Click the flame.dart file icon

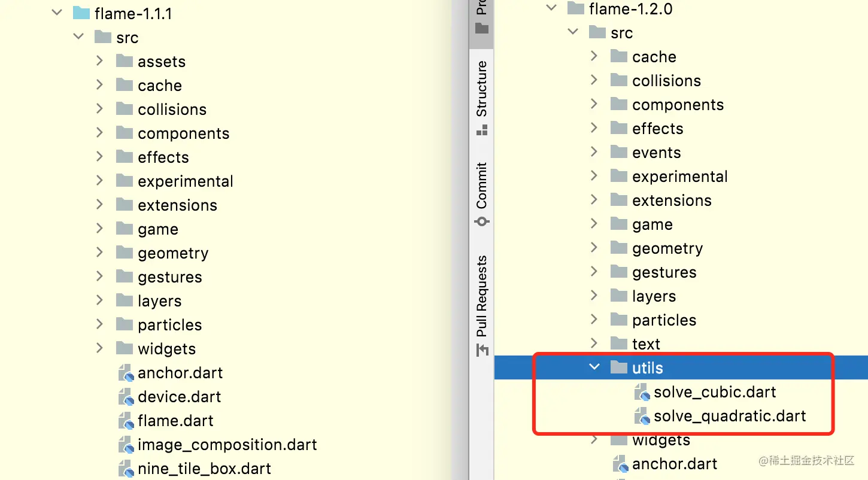click(126, 421)
